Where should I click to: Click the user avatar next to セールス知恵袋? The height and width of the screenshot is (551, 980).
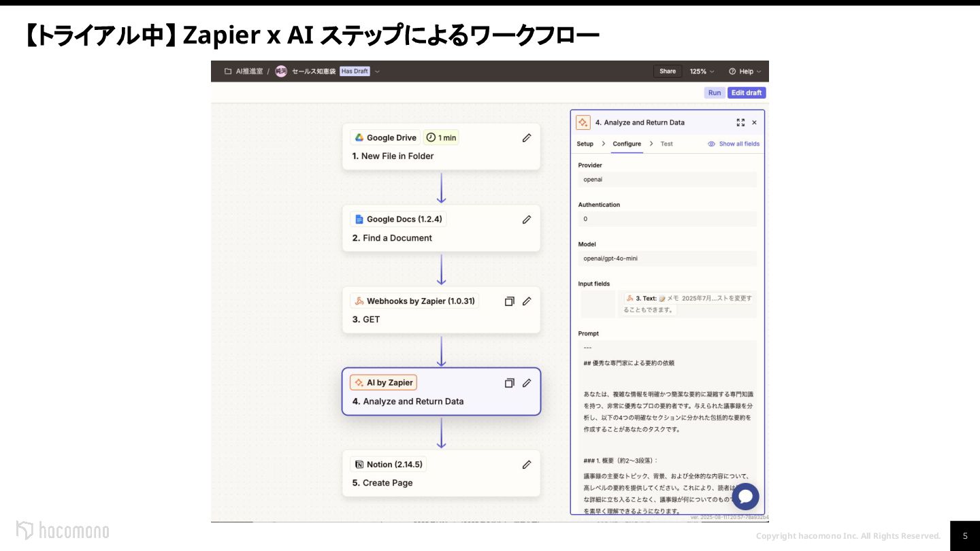[x=281, y=71]
